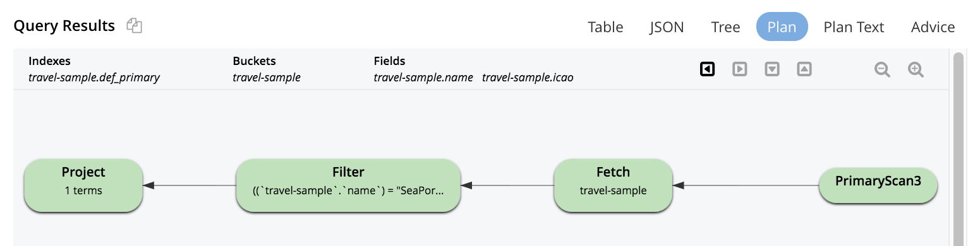Viewport: 980px width, 246px height.
Task: Show the Tree results tab
Action: (725, 27)
